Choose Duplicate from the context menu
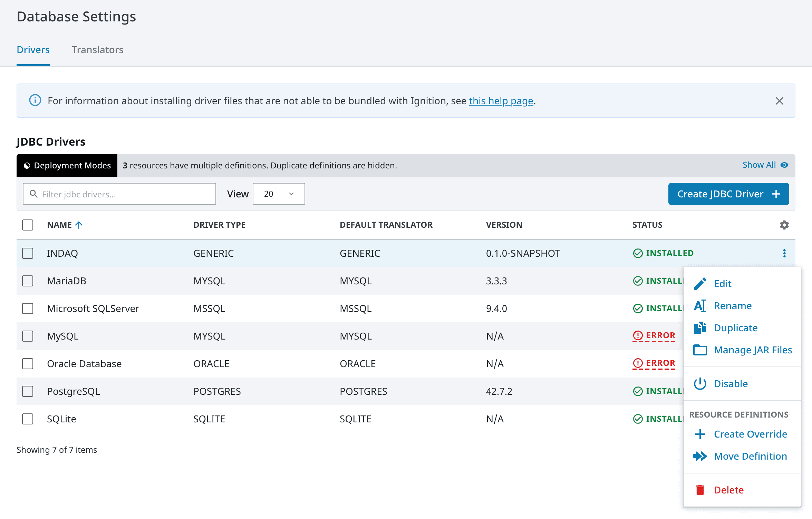 [x=742, y=328]
